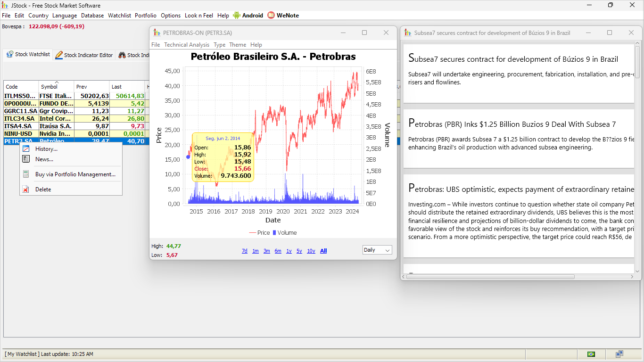Screen dimensions: 644x362
Task: Click the network connection status icon
Action: [619, 354]
